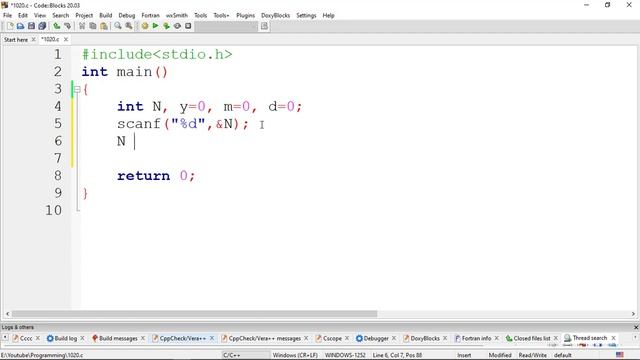Select the Debugger log tab
This screenshot has height=360, width=640.
tap(376, 338)
